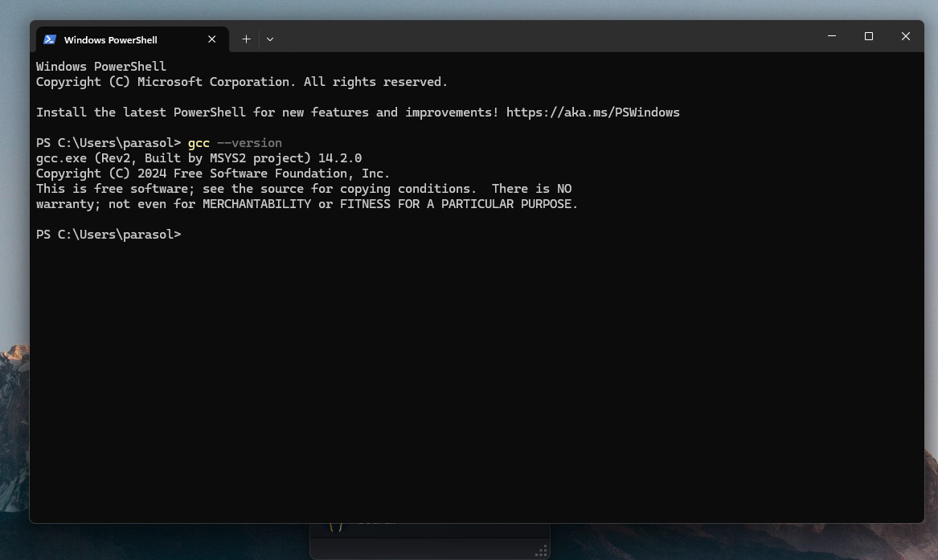The image size is (938, 560).
Task: Click the 'gcc' command text
Action: point(199,143)
